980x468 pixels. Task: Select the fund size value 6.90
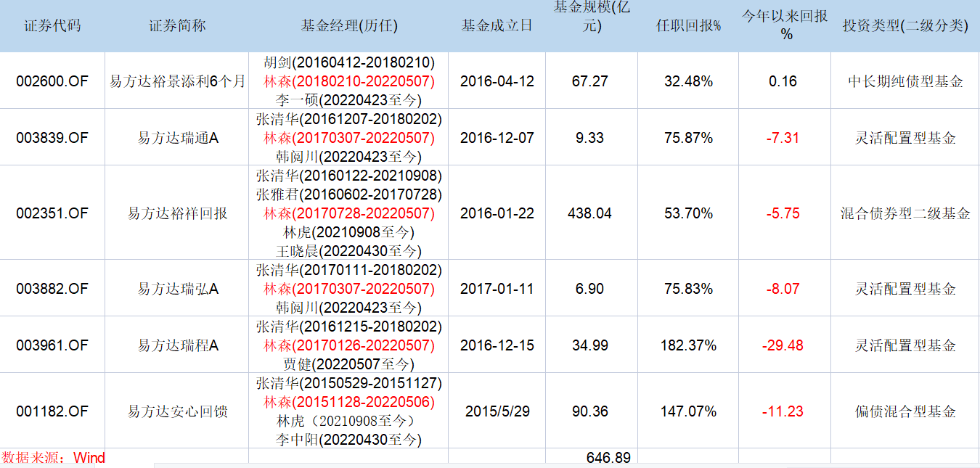[589, 289]
